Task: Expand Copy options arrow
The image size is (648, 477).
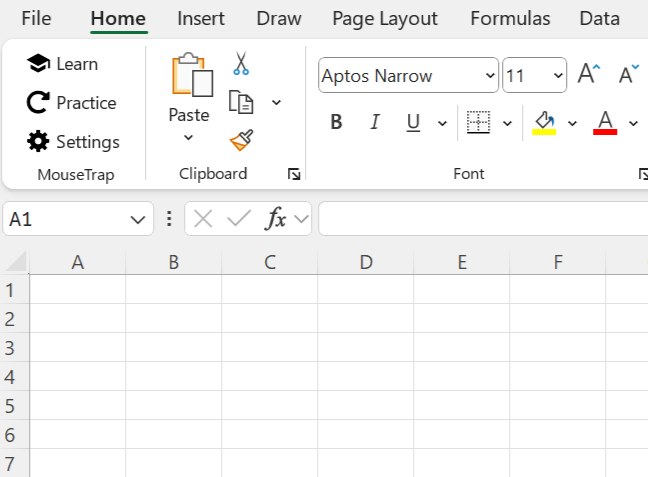Action: pyautogui.click(x=276, y=102)
